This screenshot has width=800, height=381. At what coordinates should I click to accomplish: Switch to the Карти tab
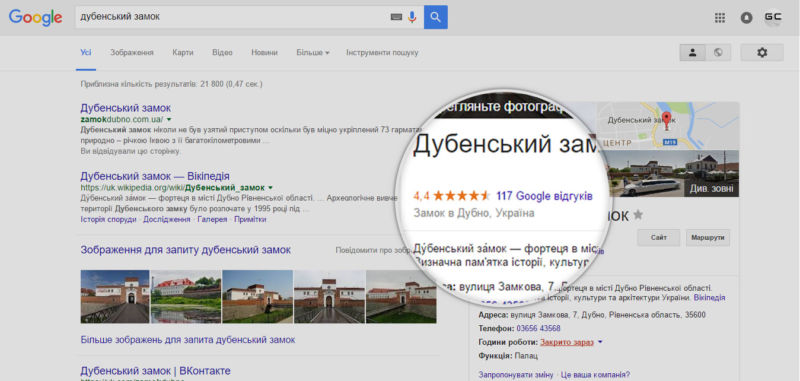(x=183, y=53)
